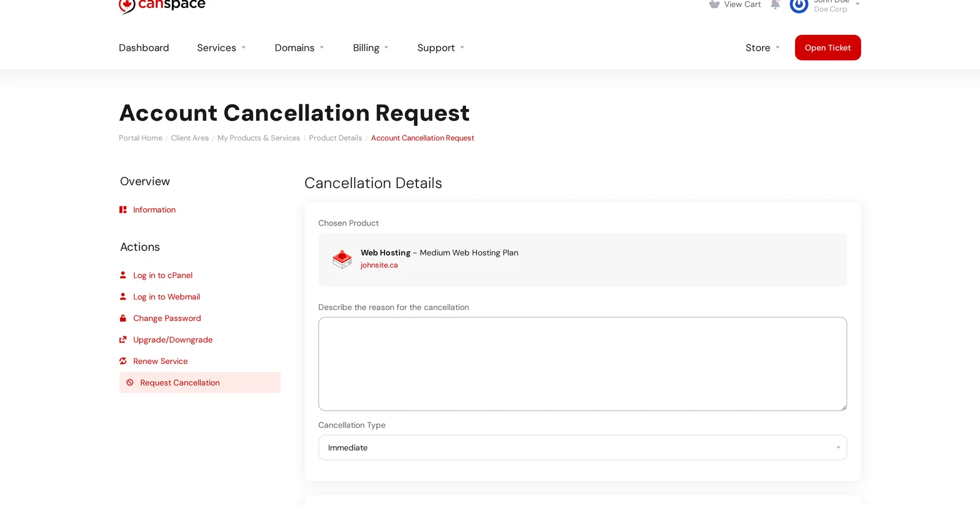The width and height of the screenshot is (980, 505).
Task: Click the Log in to Webmail user icon
Action: tap(123, 297)
